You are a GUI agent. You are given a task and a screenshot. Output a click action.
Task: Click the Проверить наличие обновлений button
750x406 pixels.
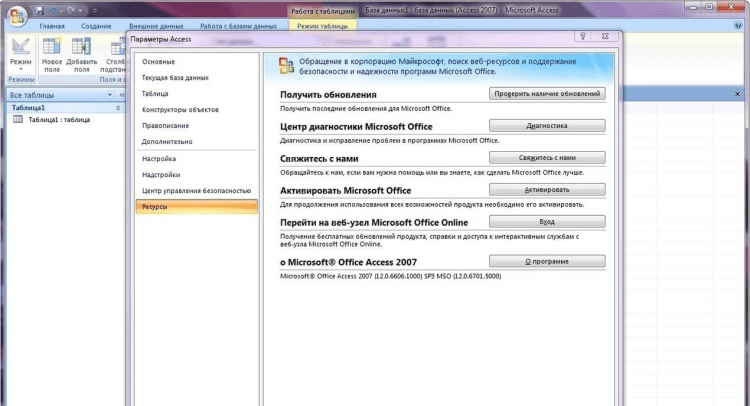[547, 94]
